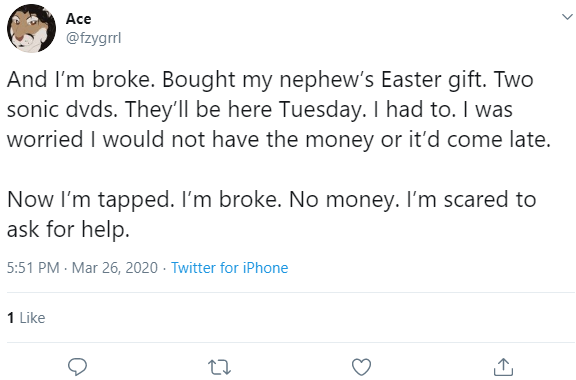Click the word 'Tuesday' in the tweet
The image size is (576, 380).
coord(322,110)
